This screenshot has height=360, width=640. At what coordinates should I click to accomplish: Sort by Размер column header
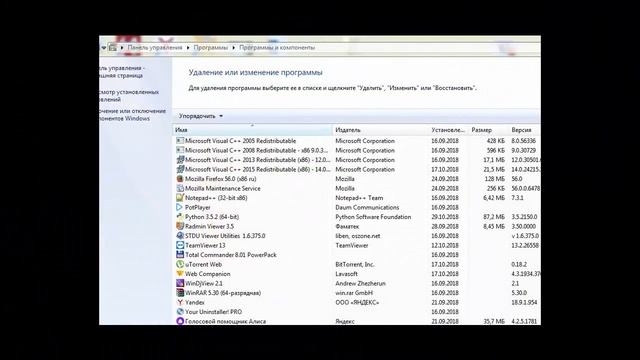click(488, 130)
